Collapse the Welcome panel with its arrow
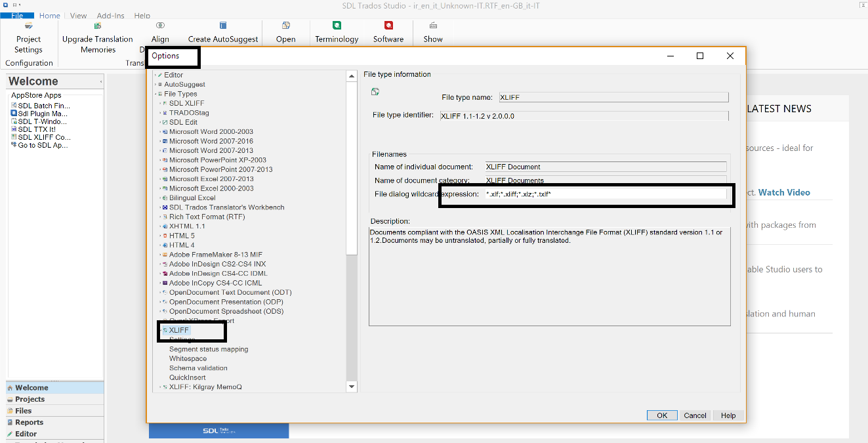Viewport: 868px width, 443px height. (101, 82)
